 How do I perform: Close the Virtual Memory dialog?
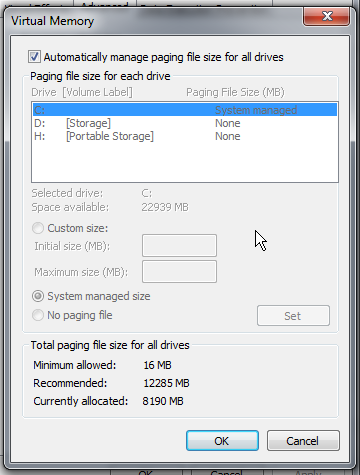(326, 16)
